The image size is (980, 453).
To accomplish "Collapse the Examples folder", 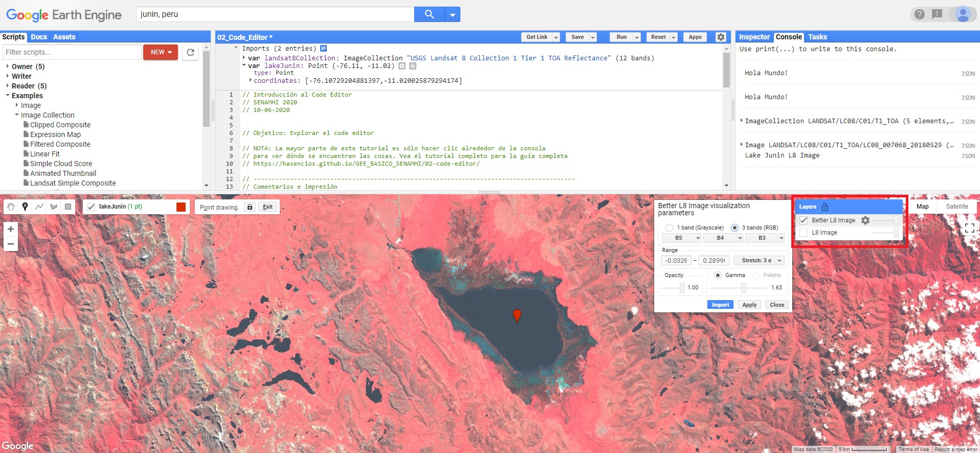I will click(x=8, y=96).
